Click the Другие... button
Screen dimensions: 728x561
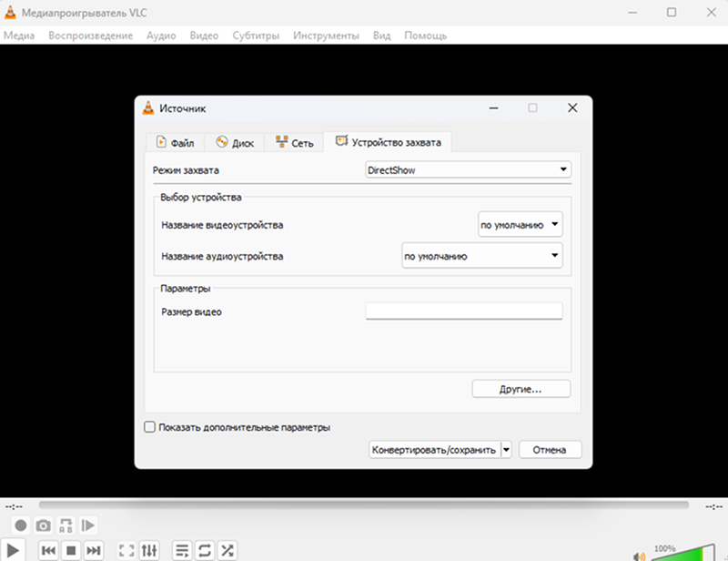pos(521,389)
